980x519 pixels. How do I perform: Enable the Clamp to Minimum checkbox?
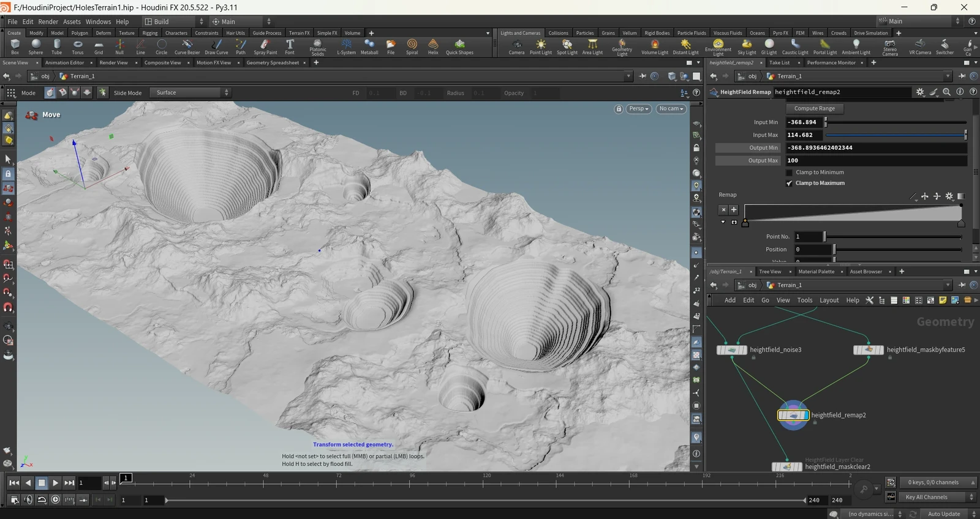coord(790,173)
